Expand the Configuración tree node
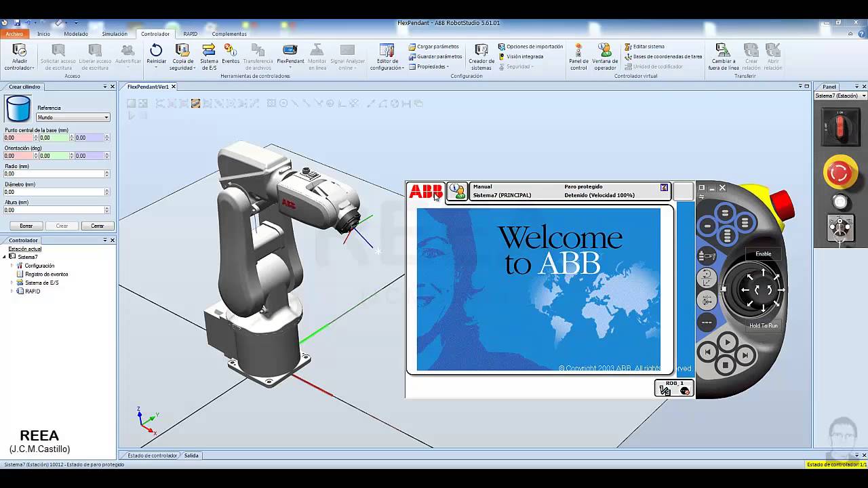The image size is (868, 488). pos(12,266)
